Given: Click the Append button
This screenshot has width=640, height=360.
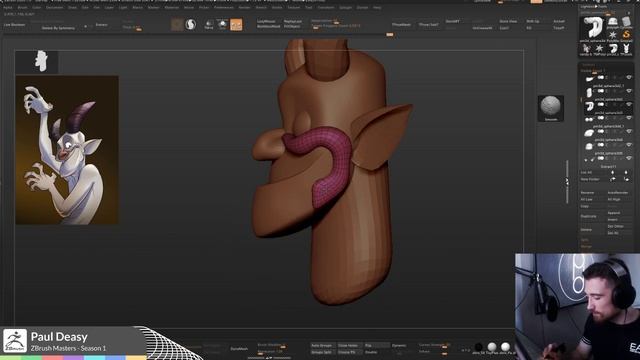Looking at the screenshot, I should (x=613, y=213).
